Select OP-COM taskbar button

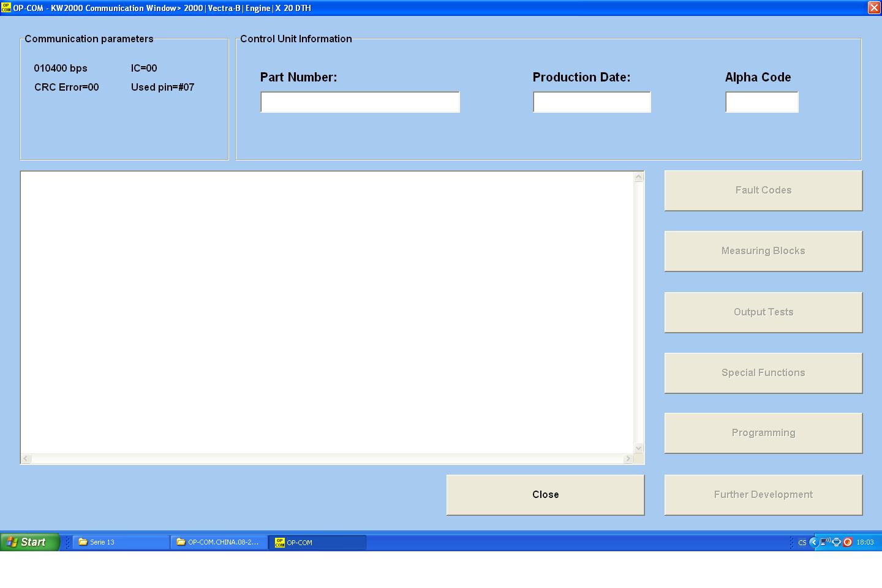[317, 542]
